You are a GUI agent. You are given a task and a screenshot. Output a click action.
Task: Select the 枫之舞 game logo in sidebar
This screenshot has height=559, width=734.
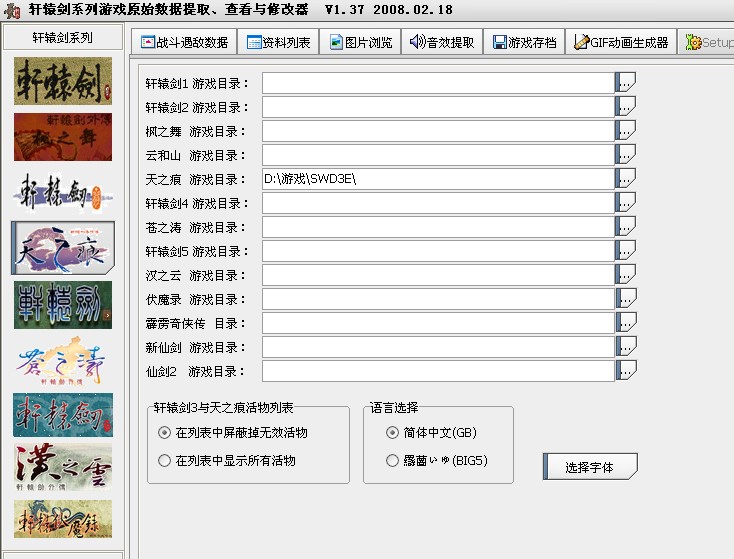[63, 137]
